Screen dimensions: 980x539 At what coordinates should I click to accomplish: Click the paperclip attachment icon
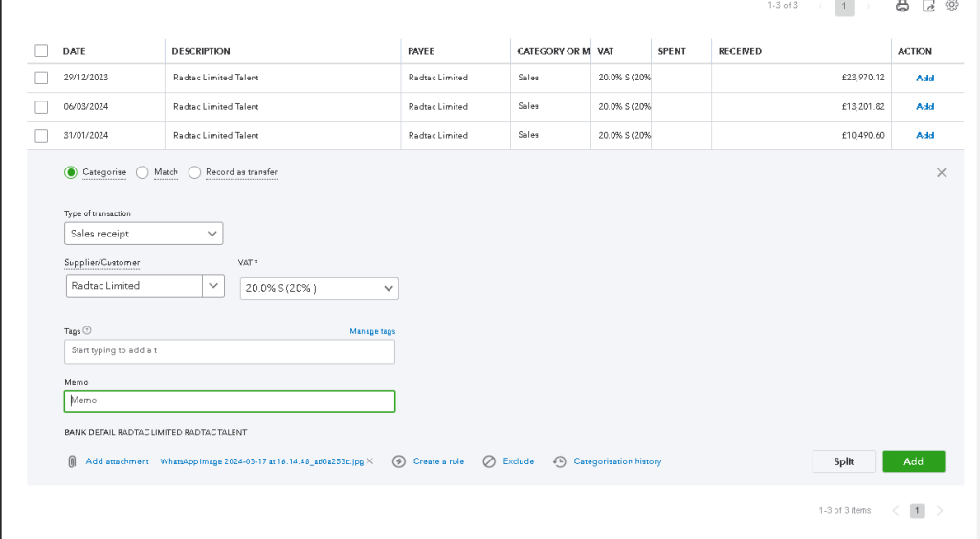[72, 461]
